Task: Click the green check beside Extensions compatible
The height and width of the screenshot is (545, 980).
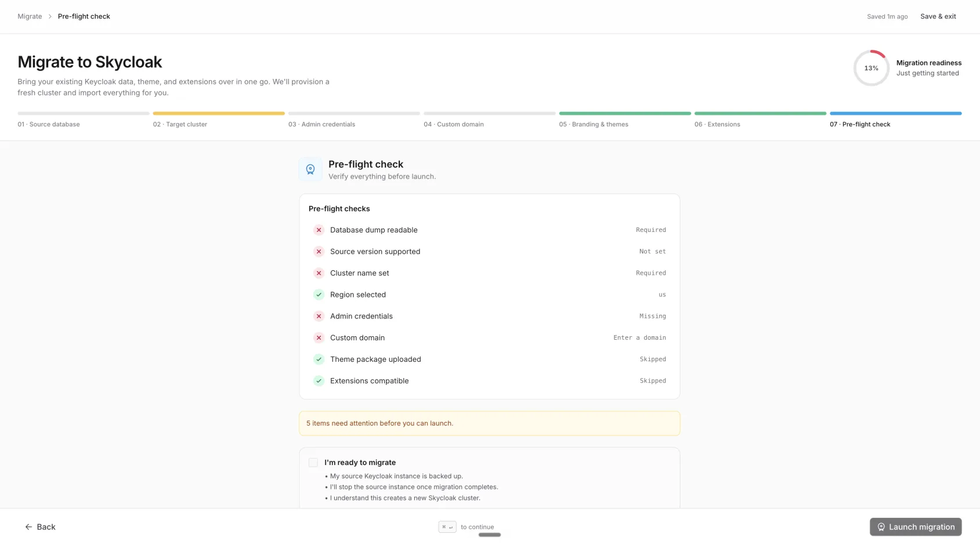Action: coord(319,381)
